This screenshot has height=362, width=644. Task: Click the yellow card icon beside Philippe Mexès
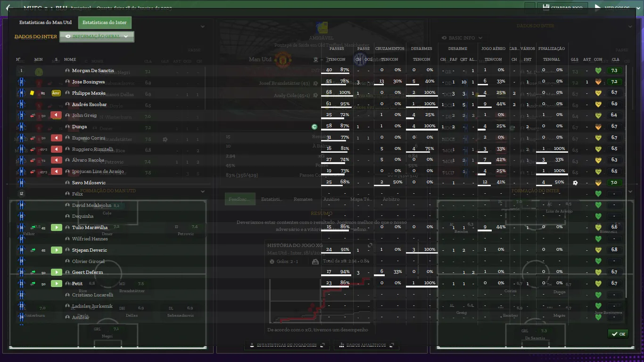click(33, 93)
